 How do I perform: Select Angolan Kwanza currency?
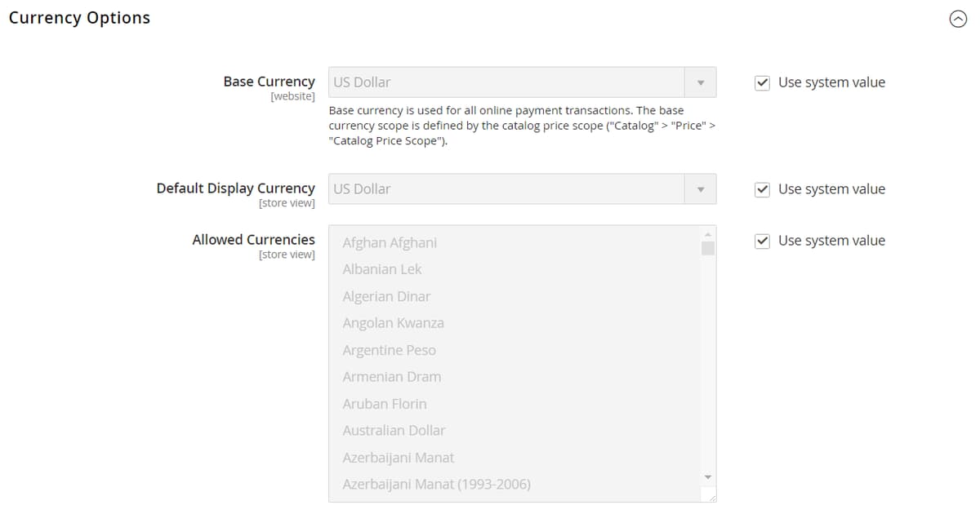(393, 323)
